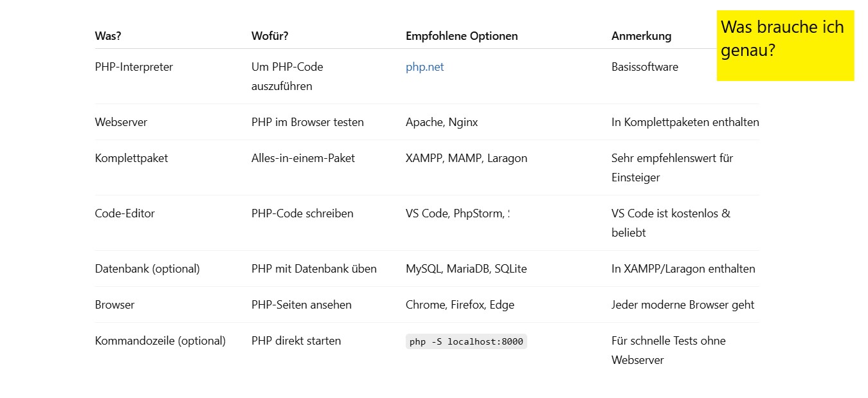868x398 pixels.
Task: Click the truncated 'VS Code, PhpStorm' cell
Action: tap(457, 213)
